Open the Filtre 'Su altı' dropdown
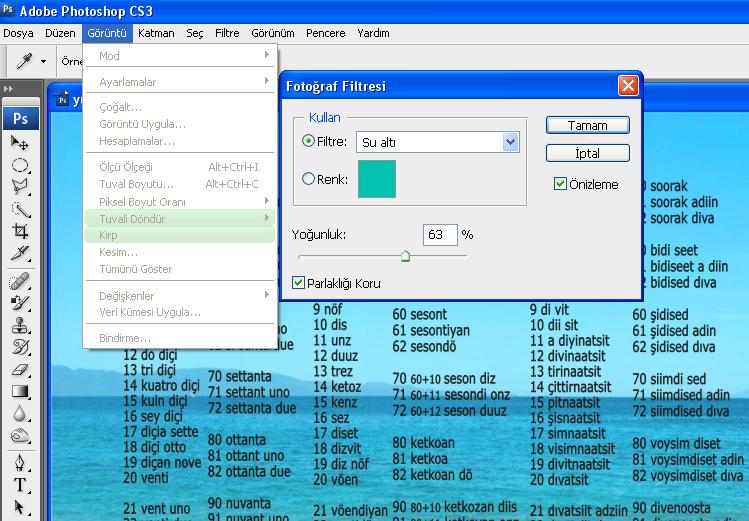Screen dimensions: 749x521 [510, 142]
